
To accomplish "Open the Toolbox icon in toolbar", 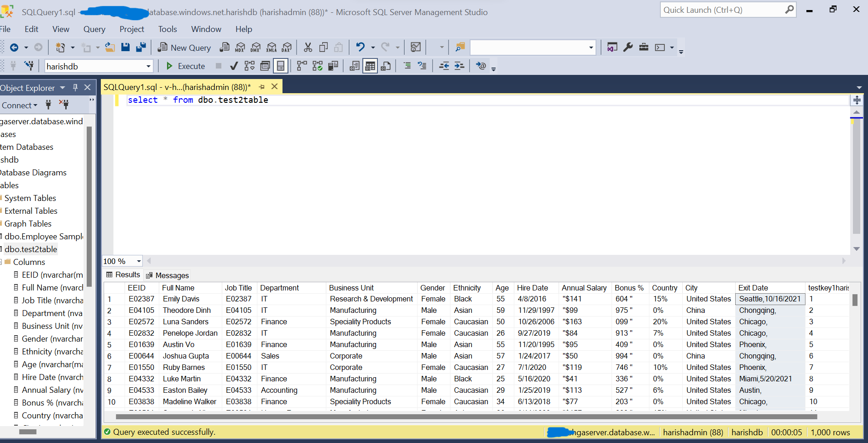I will click(x=644, y=47).
